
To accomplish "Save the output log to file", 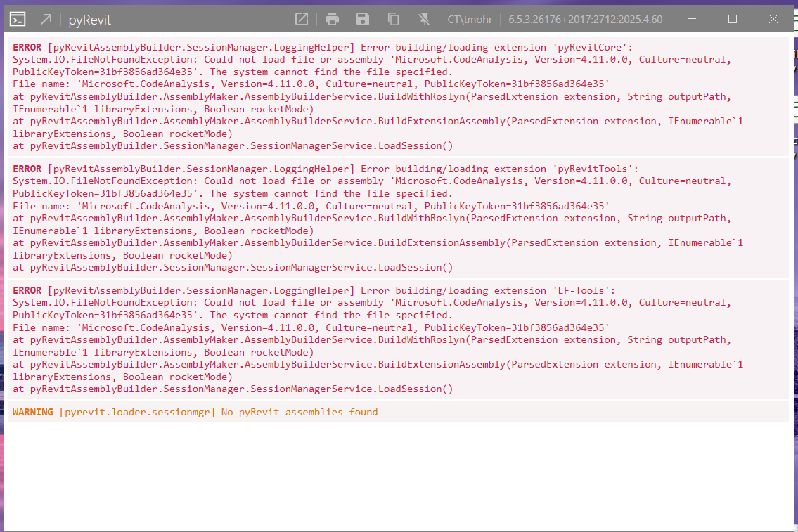I will (362, 20).
